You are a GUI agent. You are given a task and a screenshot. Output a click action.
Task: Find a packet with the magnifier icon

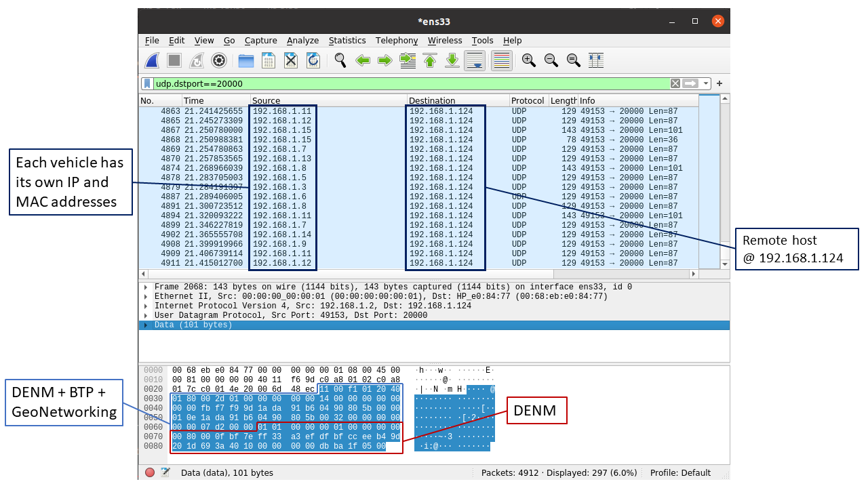(x=340, y=60)
